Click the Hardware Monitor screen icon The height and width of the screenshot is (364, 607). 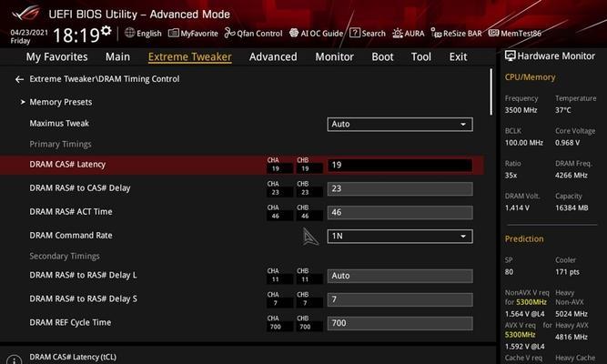click(x=511, y=56)
